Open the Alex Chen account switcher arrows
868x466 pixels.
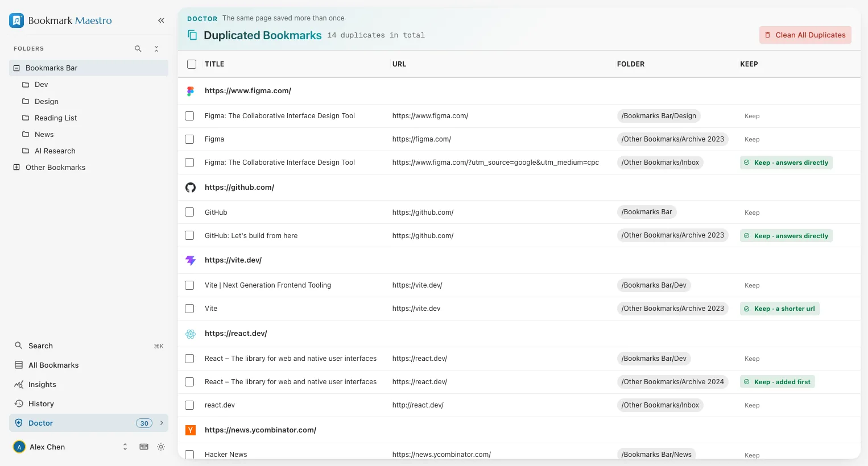(125, 447)
